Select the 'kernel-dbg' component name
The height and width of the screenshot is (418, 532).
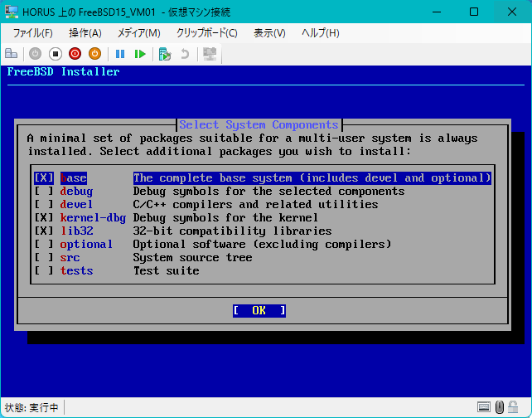click(93, 217)
